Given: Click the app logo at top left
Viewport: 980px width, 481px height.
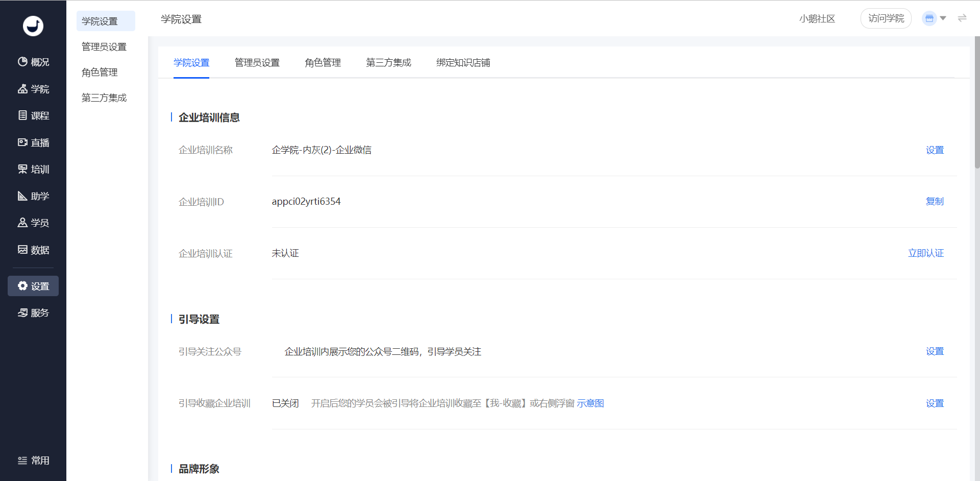Looking at the screenshot, I should [33, 26].
